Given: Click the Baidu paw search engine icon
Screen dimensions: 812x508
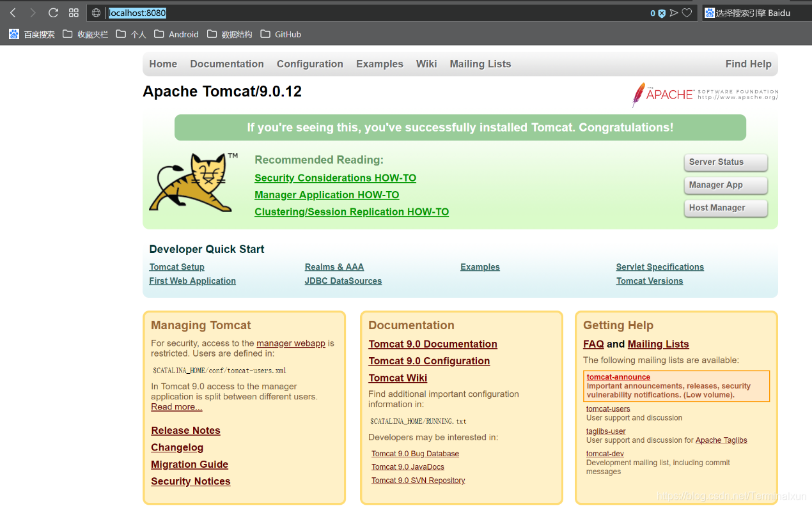Looking at the screenshot, I should 710,13.
